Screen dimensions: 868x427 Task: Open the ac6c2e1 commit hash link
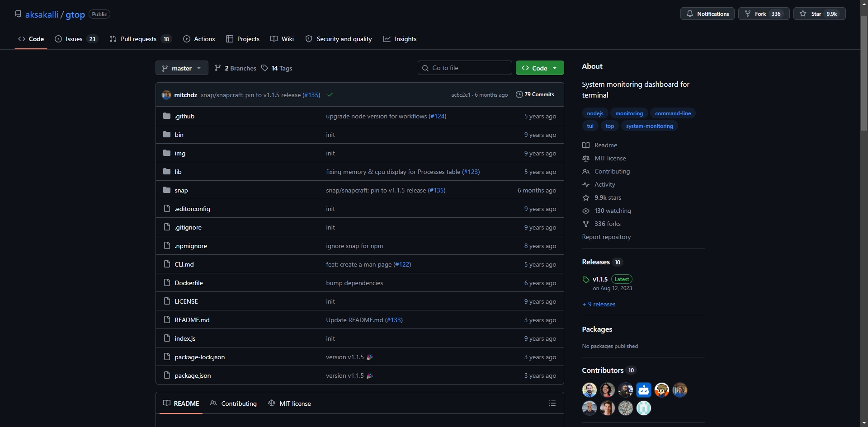(x=461, y=95)
